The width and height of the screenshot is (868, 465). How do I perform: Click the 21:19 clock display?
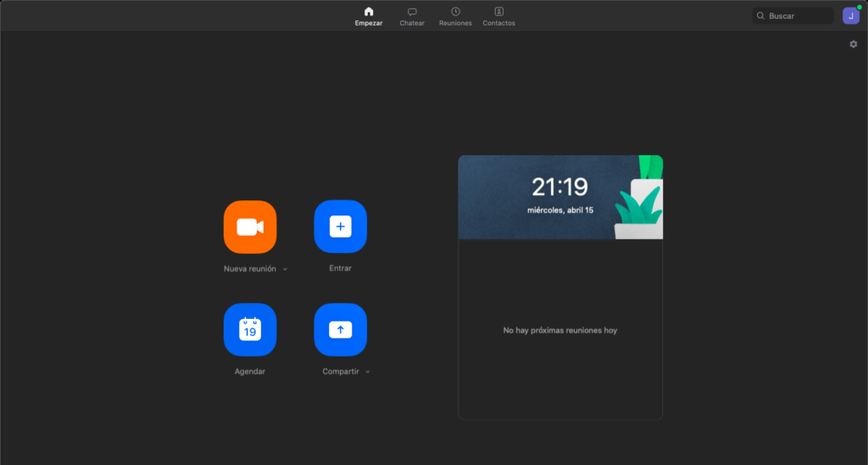(x=559, y=187)
